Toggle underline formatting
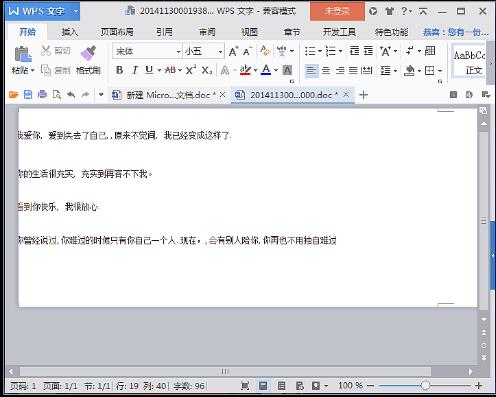 (x=149, y=70)
